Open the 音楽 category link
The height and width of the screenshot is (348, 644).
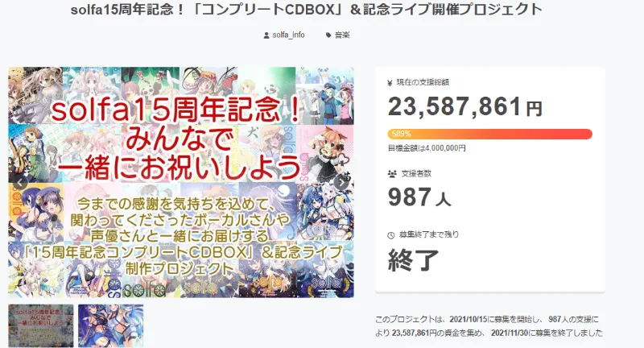click(x=343, y=35)
